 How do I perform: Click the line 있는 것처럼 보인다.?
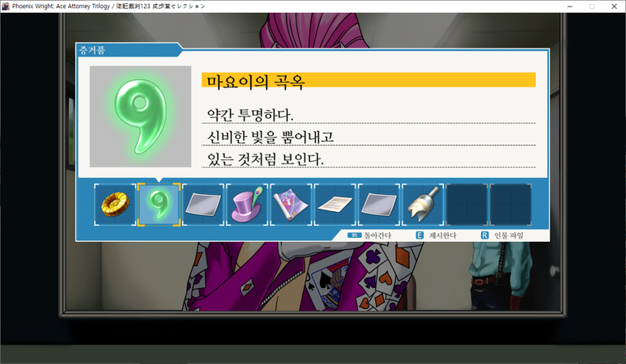coord(265,159)
